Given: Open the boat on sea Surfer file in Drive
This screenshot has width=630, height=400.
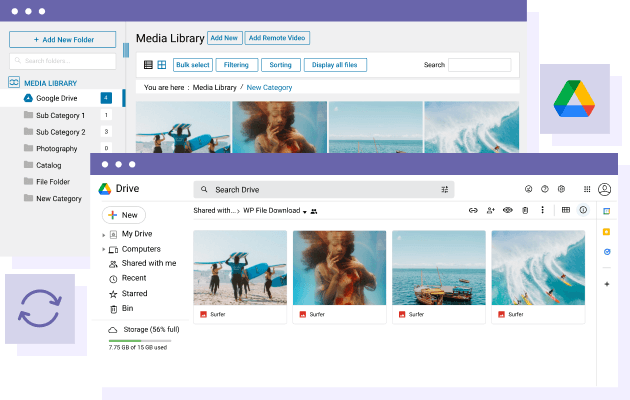Looking at the screenshot, I should point(439,277).
